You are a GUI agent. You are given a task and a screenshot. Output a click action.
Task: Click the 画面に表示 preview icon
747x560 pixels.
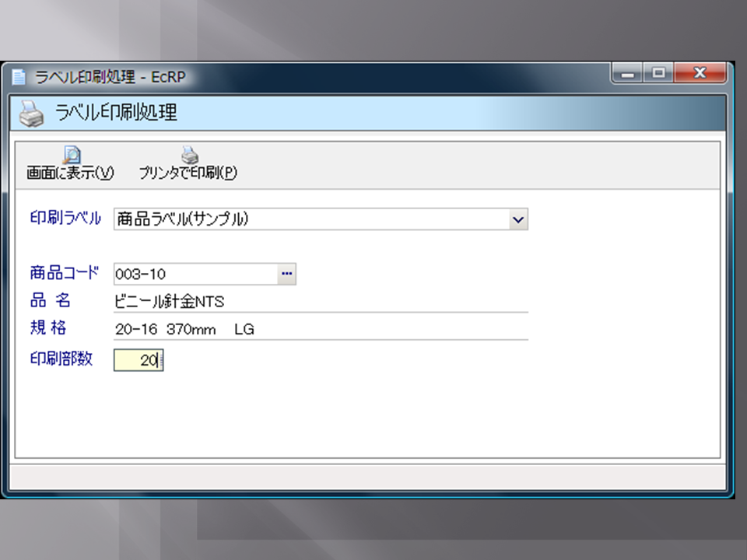pos(71,156)
